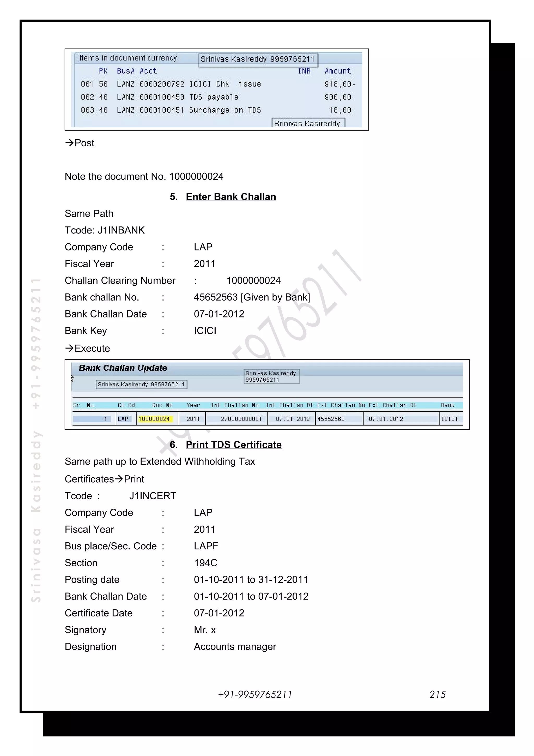Click the Co.Cd cell showing LAP
Image resolution: width=534 pixels, height=756 pixels.
pos(123,419)
